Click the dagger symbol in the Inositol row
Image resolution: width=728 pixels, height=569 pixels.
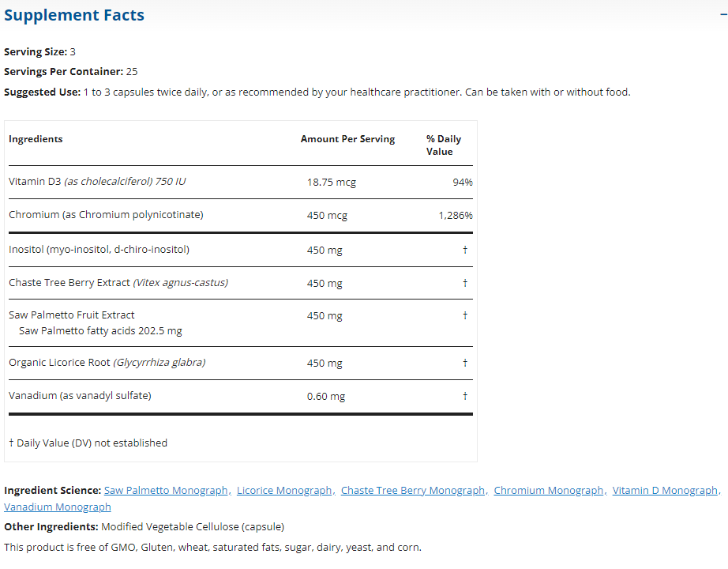coord(465,250)
